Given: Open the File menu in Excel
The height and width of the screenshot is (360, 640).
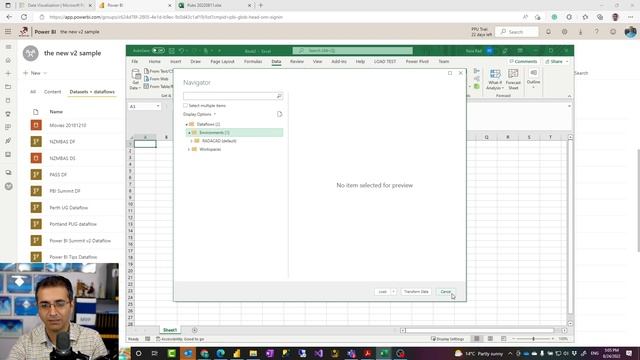Looking at the screenshot, I should (x=135, y=61).
